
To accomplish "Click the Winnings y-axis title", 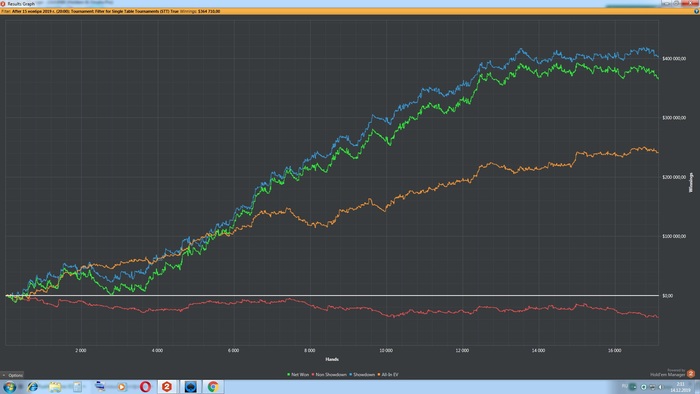I will point(691,182).
